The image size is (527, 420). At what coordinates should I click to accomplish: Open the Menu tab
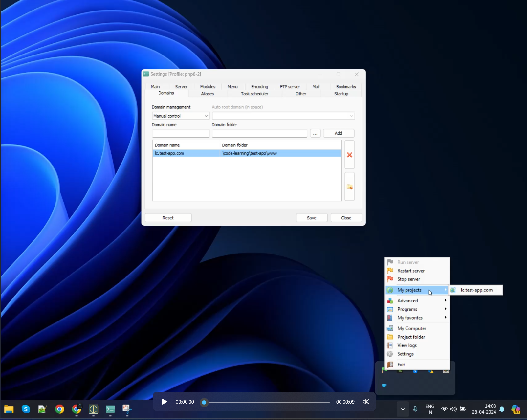pos(232,87)
